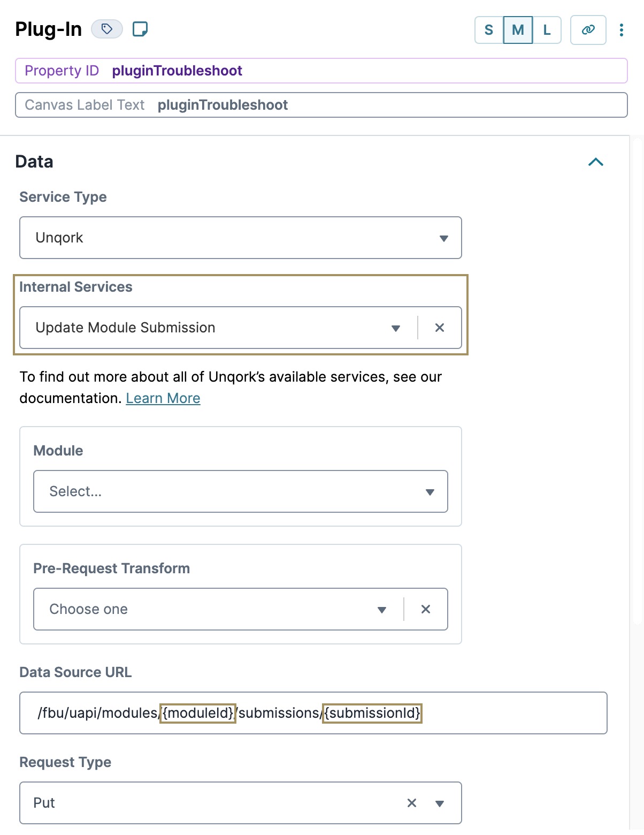Open the Module Select dropdown
The height and width of the screenshot is (835, 644).
241,491
